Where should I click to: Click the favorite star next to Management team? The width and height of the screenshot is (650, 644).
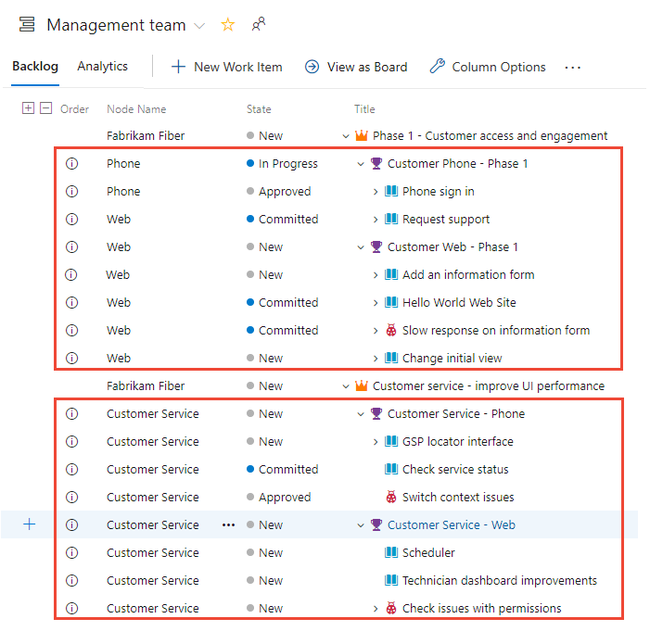coord(227,25)
